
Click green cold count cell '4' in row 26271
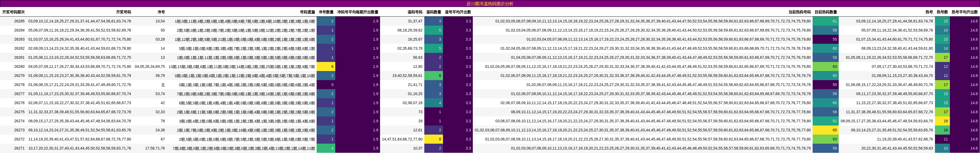(326, 148)
